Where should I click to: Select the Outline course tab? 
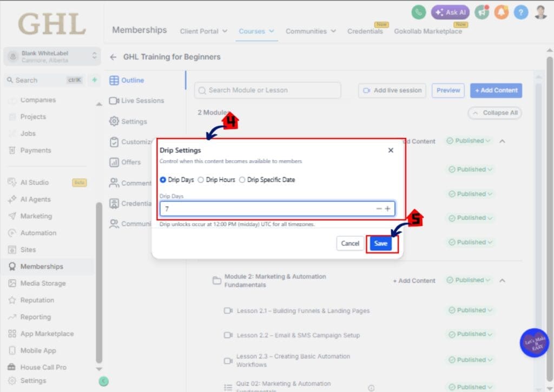pos(127,80)
